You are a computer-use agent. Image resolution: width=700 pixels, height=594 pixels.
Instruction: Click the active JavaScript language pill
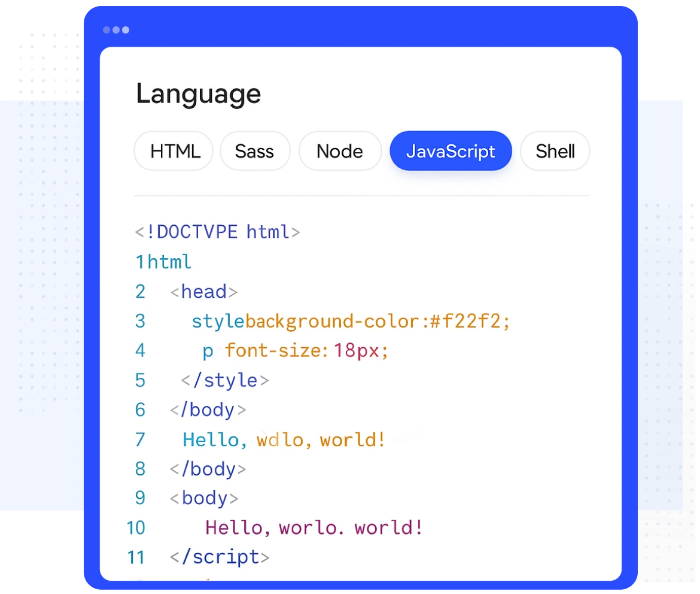tap(451, 151)
